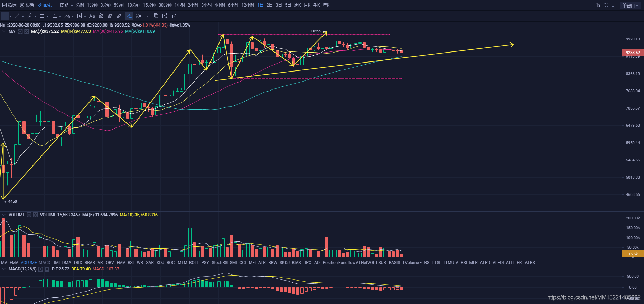Click the magnet brush drawing tool icon
The width and height of the screenshot is (644, 304).
pos(101,16)
